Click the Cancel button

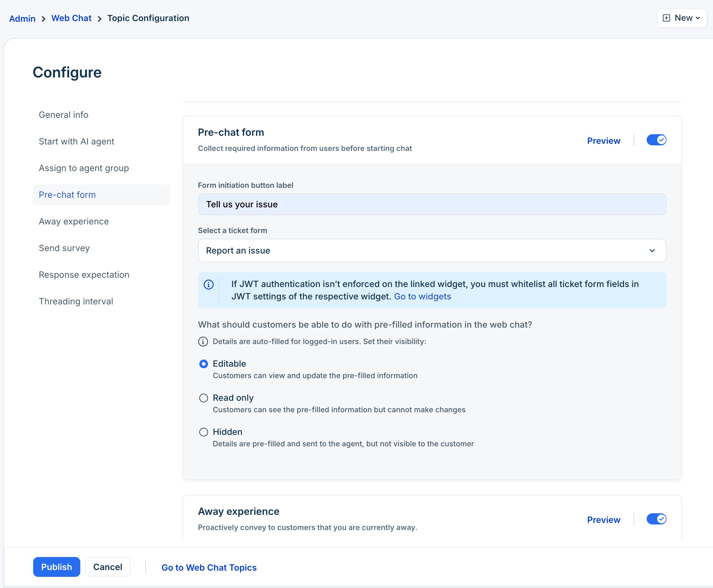(x=108, y=567)
